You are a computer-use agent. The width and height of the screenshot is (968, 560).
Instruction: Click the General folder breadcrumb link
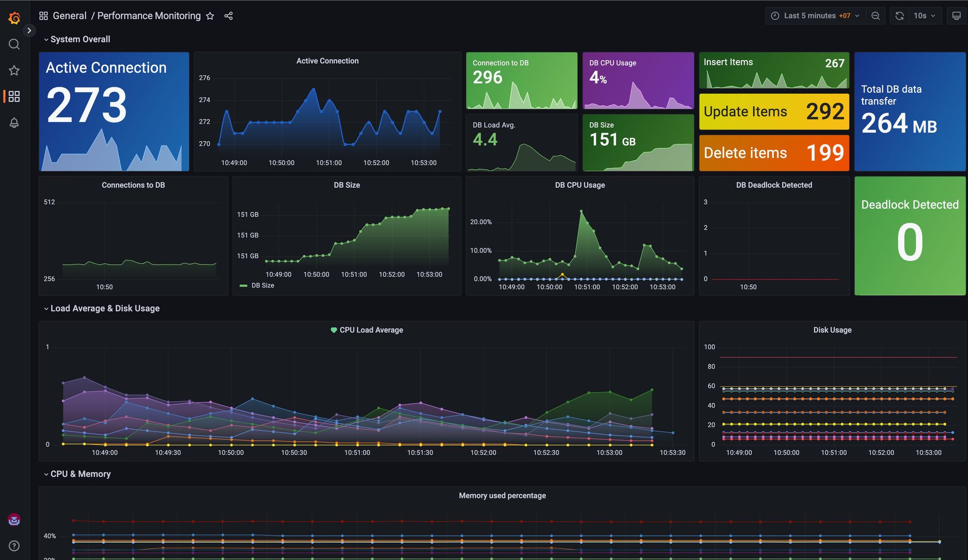70,16
